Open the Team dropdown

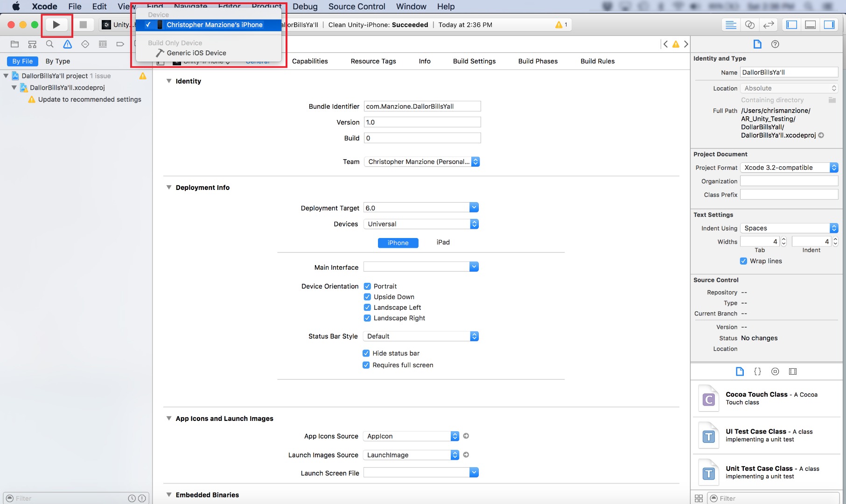click(422, 161)
